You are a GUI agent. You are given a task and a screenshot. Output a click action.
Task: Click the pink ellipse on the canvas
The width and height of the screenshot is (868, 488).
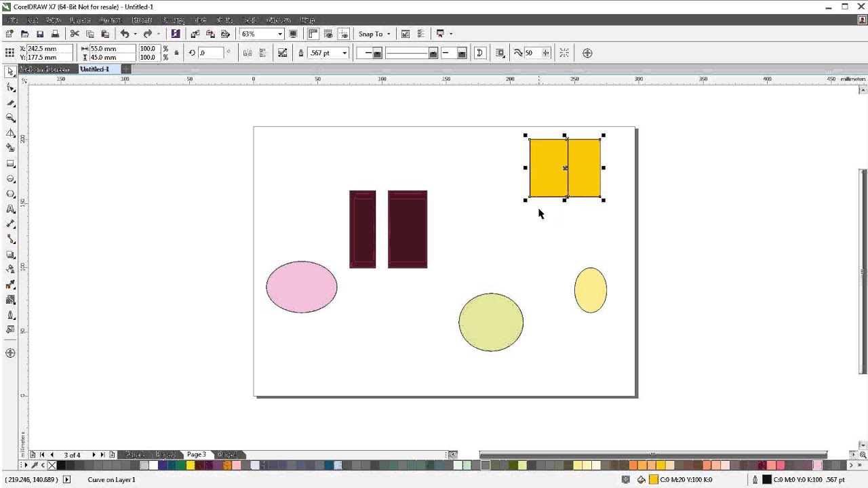pos(302,287)
